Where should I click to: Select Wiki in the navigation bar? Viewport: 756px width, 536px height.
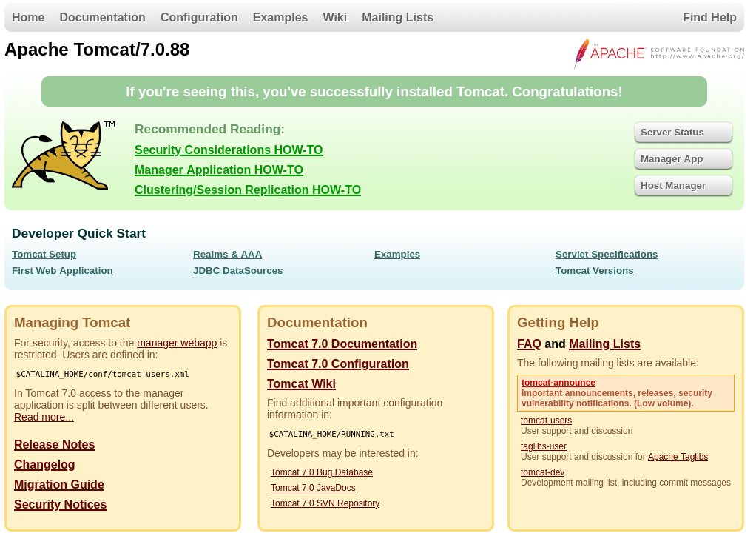pos(334,17)
